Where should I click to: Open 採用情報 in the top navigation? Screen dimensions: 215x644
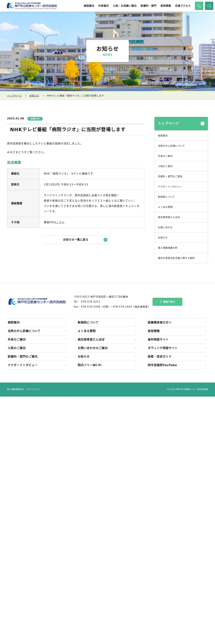[x=166, y=6]
